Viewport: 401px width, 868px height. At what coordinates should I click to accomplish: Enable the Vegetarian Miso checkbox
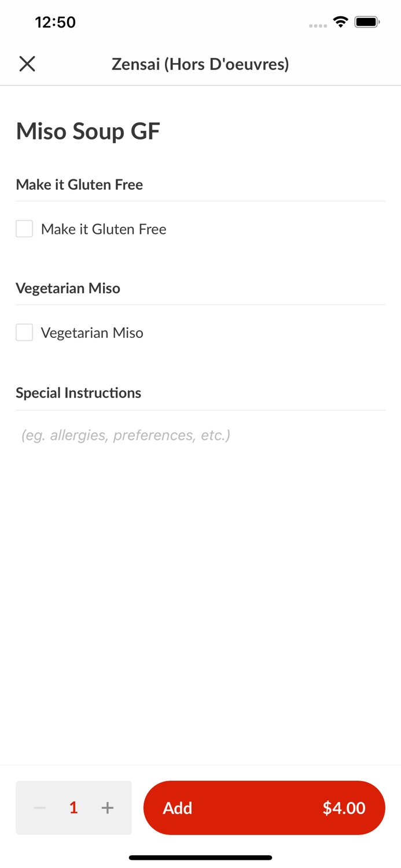point(24,333)
